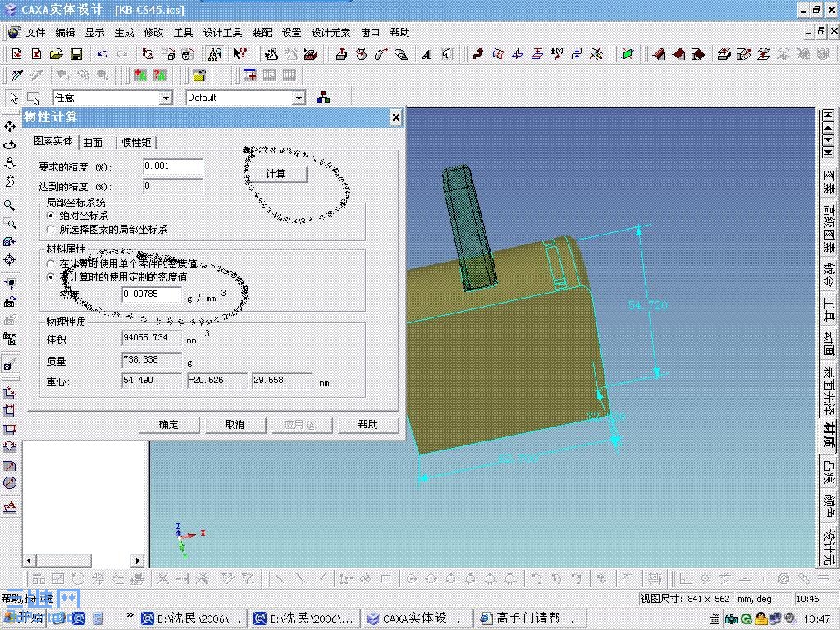
Task: Open the 颜色 catalog tab
Action: click(x=829, y=505)
